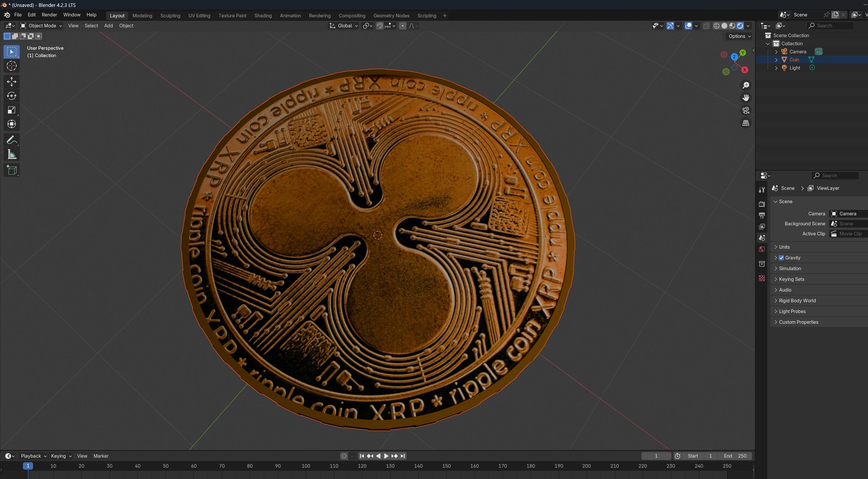Viewport: 868px width, 479px height.
Task: Toggle viewport overlays
Action: (688, 26)
